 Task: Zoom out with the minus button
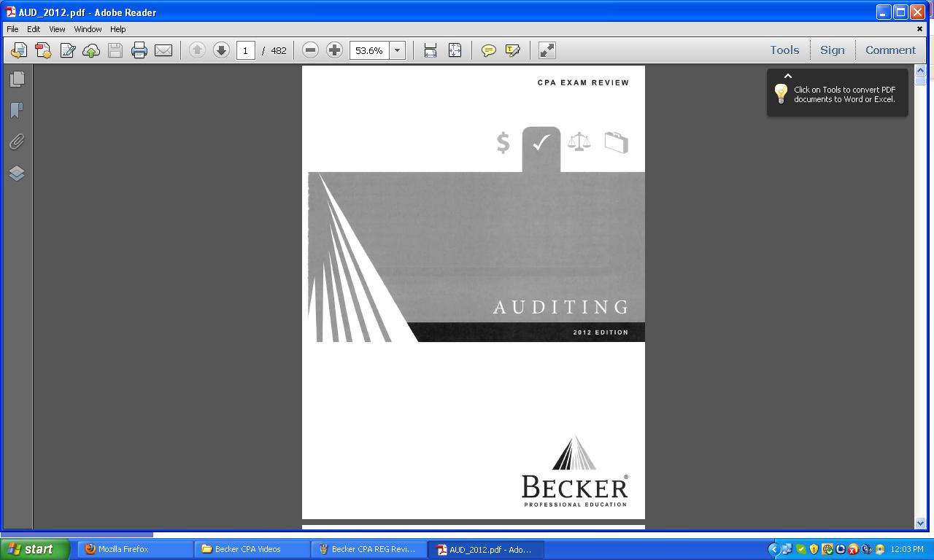pyautogui.click(x=310, y=50)
